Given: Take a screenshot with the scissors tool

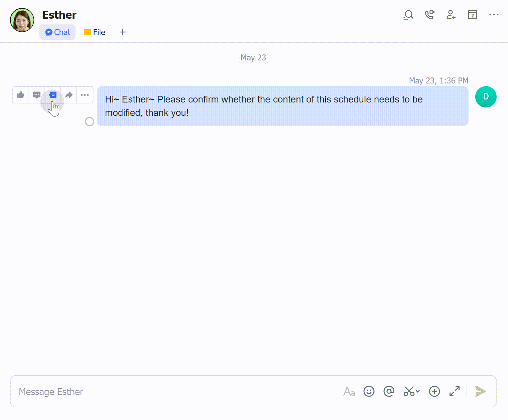Looking at the screenshot, I should pyautogui.click(x=409, y=391).
